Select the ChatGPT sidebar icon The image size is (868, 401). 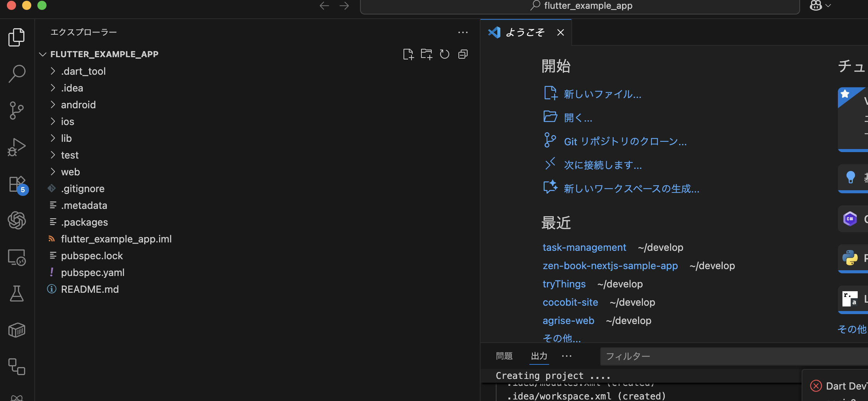(16, 220)
